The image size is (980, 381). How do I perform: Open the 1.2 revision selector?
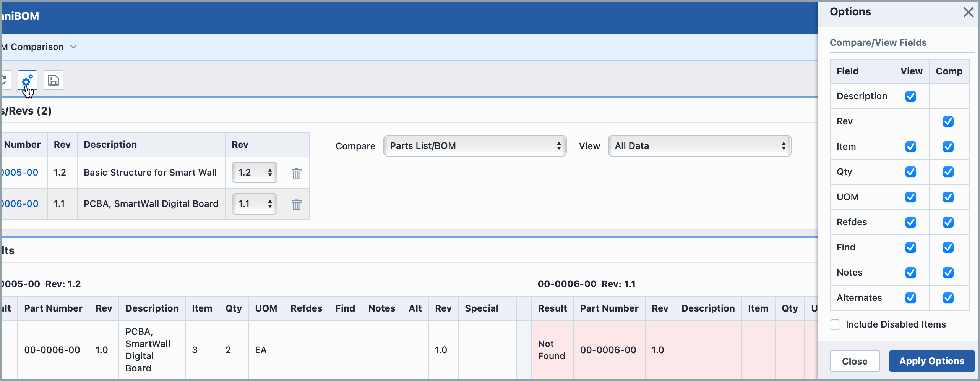(x=254, y=173)
